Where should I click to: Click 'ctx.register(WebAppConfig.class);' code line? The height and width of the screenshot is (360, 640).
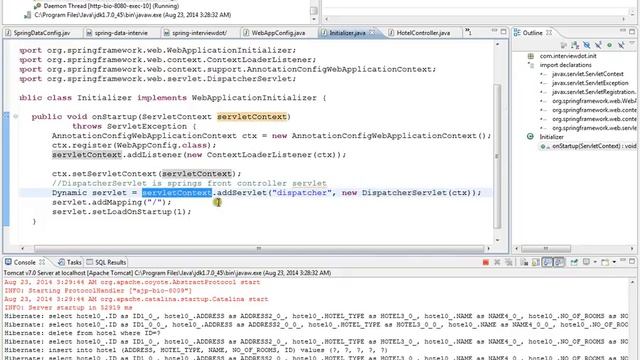coord(134,145)
